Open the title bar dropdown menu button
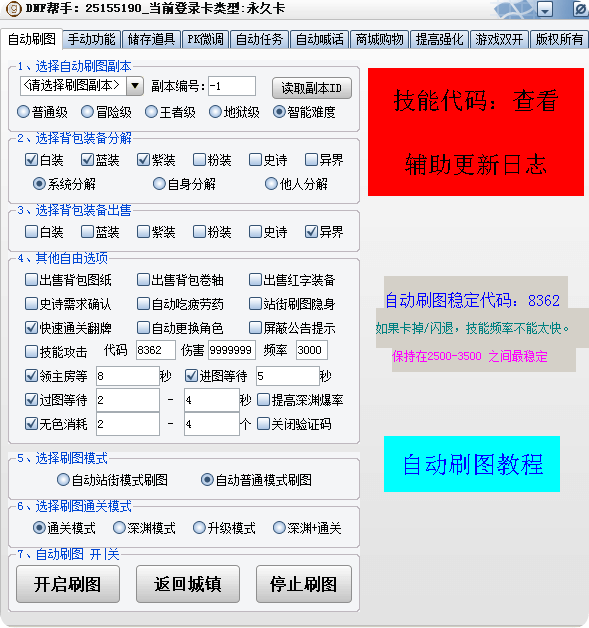Image resolution: width=589 pixels, height=628 pixels. pos(545,9)
